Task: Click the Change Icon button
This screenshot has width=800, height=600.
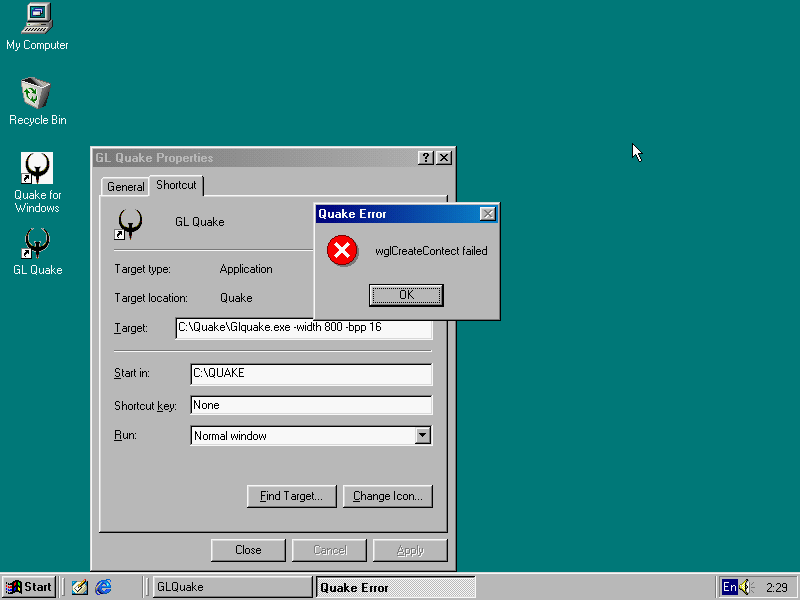Action: click(388, 496)
